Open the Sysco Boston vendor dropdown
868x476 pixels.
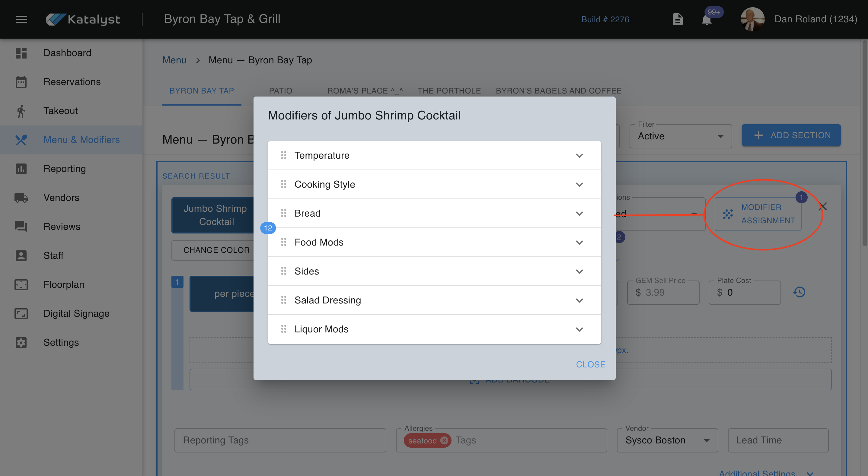tap(667, 440)
